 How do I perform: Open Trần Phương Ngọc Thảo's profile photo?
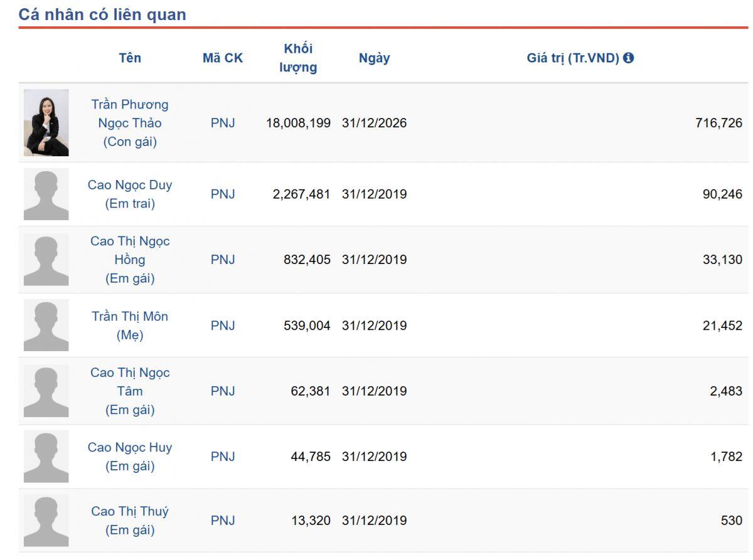click(x=46, y=122)
